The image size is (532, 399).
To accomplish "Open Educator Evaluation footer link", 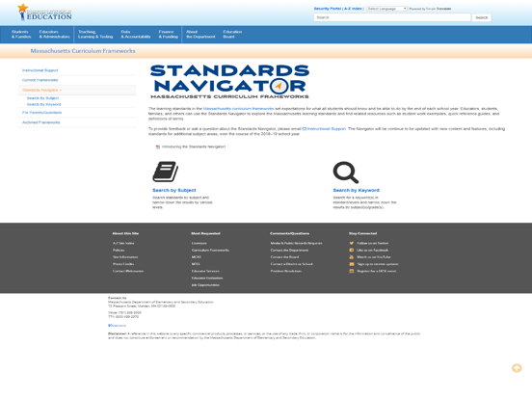I will [x=207, y=278].
